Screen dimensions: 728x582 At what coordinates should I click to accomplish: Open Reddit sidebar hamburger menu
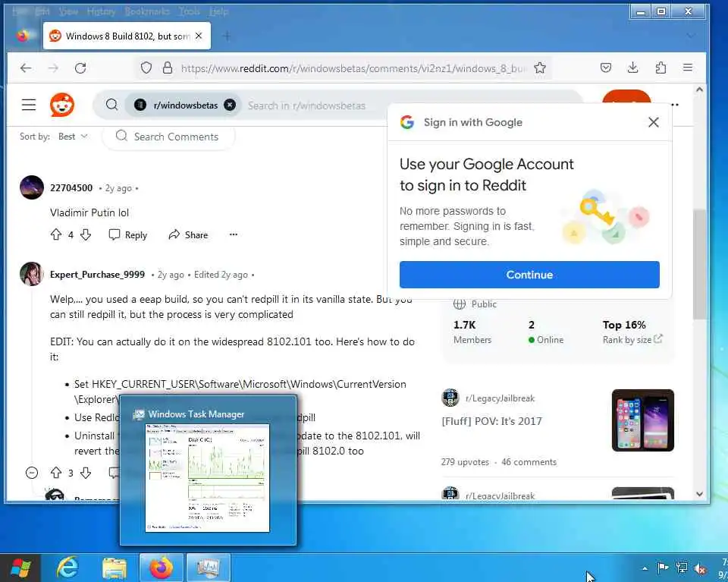(29, 105)
